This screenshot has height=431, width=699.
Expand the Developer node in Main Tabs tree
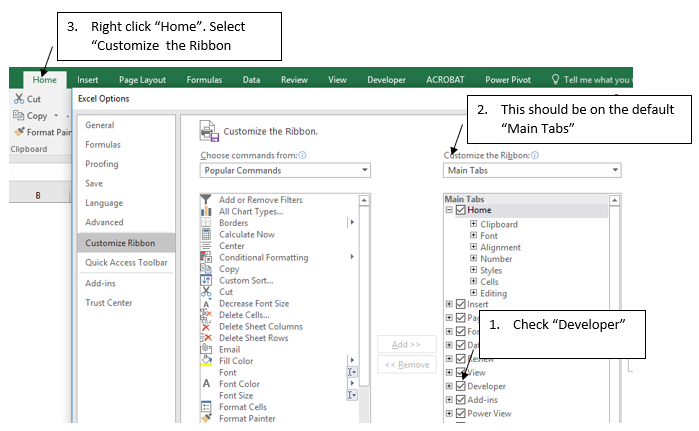click(x=449, y=386)
